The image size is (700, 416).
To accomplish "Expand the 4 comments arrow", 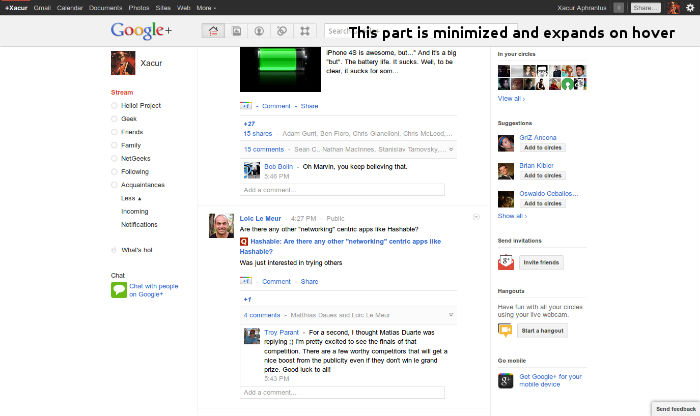I will tap(451, 315).
